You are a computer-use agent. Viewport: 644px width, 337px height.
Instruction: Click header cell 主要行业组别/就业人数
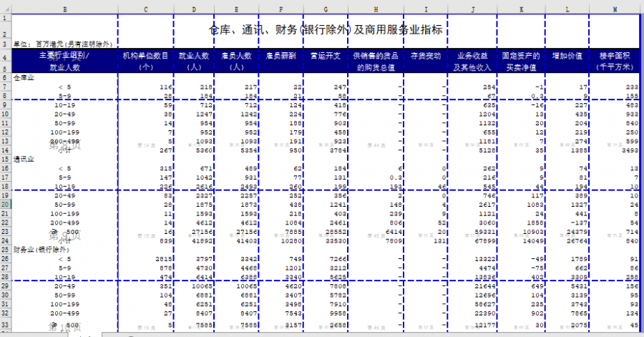coord(64,61)
